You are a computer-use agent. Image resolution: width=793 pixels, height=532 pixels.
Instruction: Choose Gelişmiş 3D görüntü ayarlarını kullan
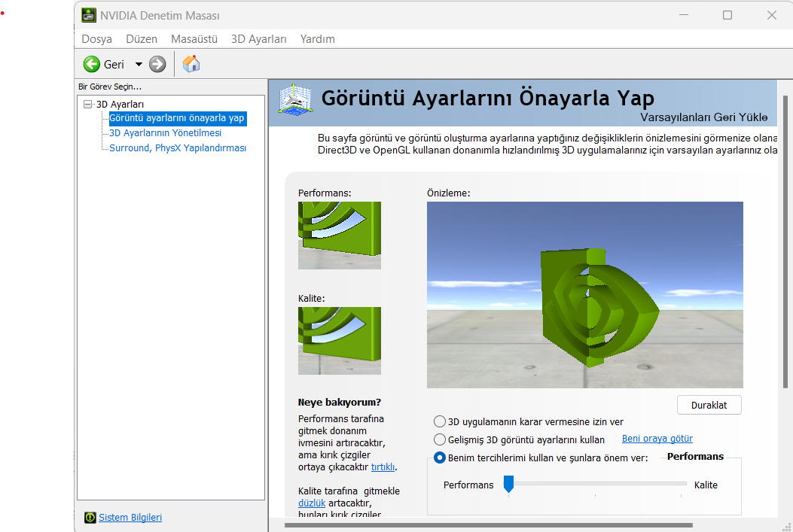tap(440, 439)
